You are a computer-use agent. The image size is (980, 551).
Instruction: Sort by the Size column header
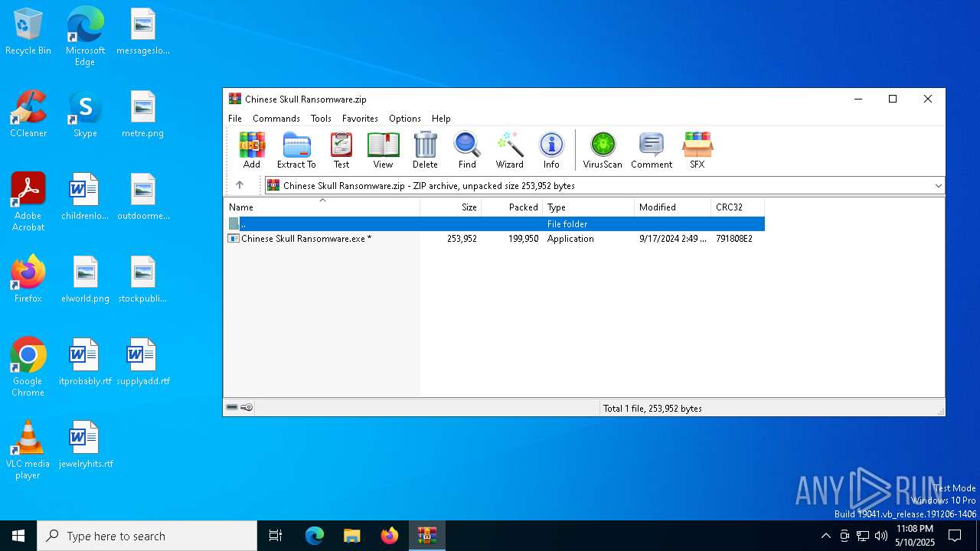point(451,207)
